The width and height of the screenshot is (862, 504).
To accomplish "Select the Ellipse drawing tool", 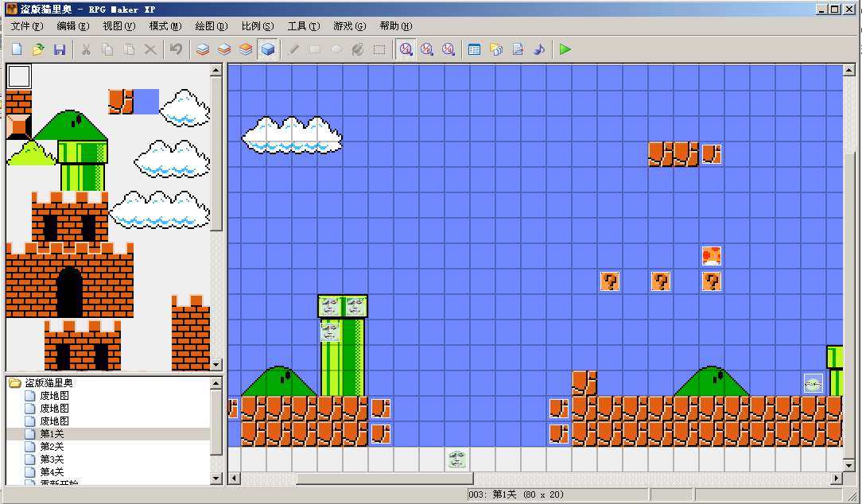I will tap(336, 49).
